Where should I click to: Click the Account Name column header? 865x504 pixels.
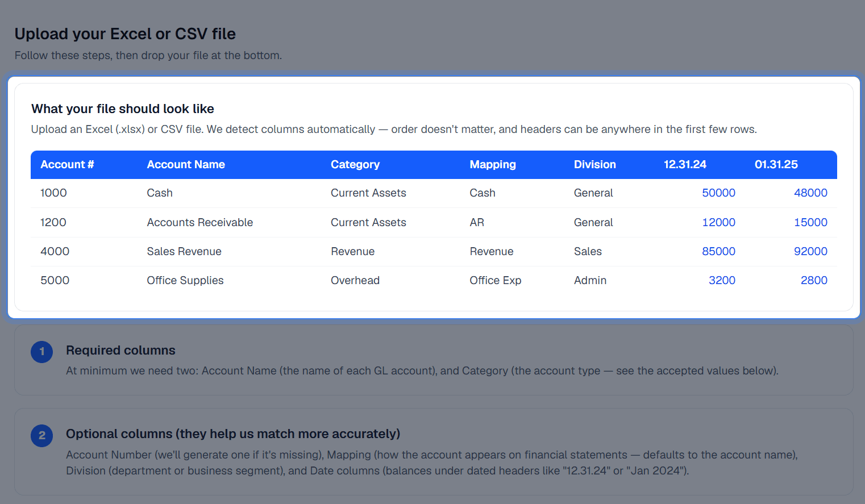click(x=186, y=165)
